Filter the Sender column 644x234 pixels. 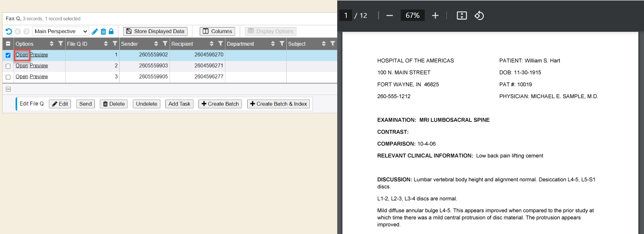(x=165, y=44)
